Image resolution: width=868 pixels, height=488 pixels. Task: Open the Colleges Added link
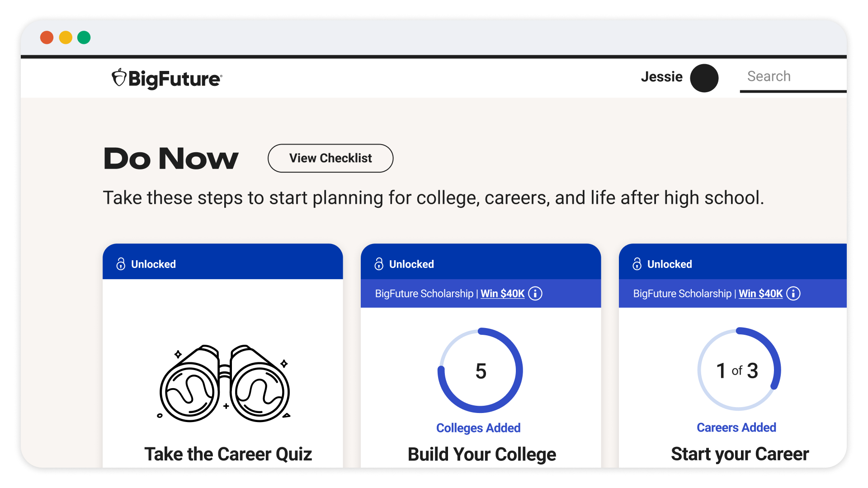pos(478,427)
